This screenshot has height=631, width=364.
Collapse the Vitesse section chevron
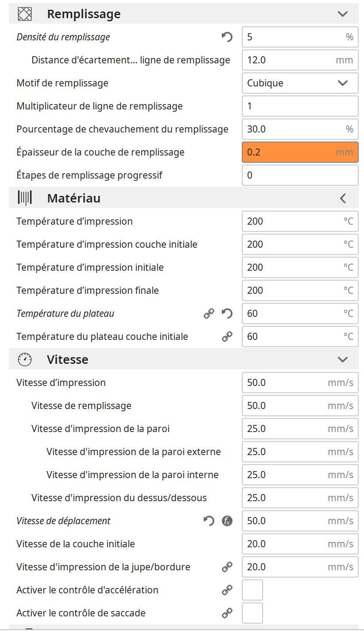point(342,360)
